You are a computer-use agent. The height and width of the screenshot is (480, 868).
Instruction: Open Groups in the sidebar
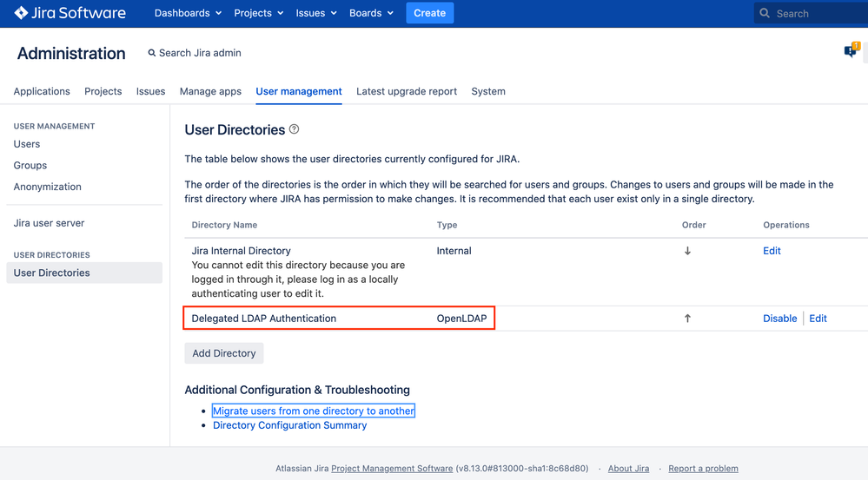tap(30, 165)
